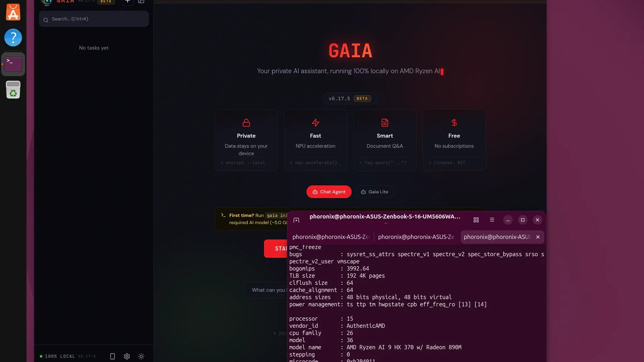The image size is (644, 362).
Task: Click the '100% LOCAL' status indicator
Action: 58,356
